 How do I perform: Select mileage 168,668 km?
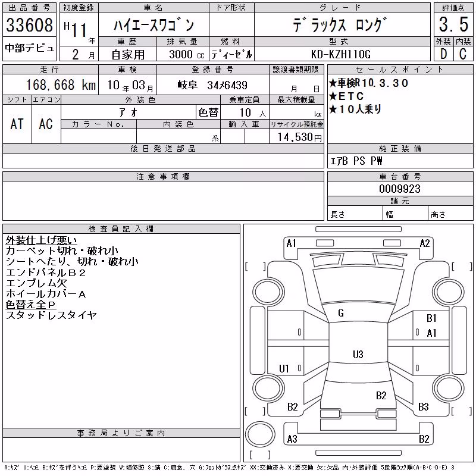pos(61,84)
